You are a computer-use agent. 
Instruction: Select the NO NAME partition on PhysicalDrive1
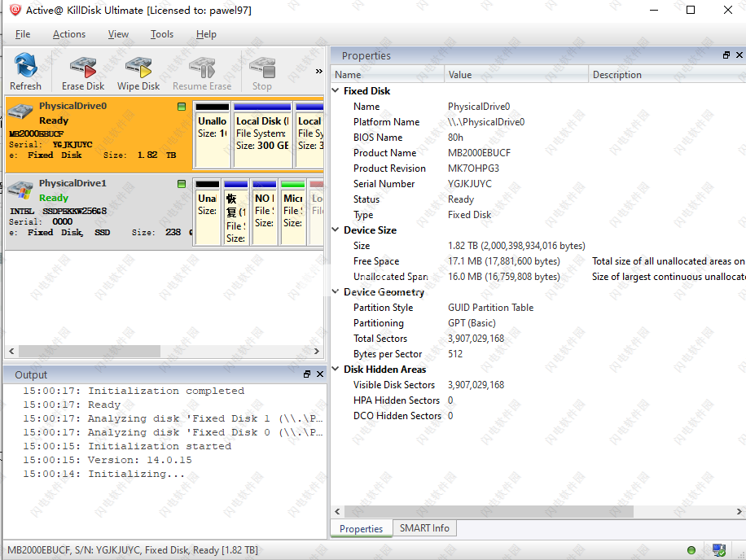click(265, 212)
